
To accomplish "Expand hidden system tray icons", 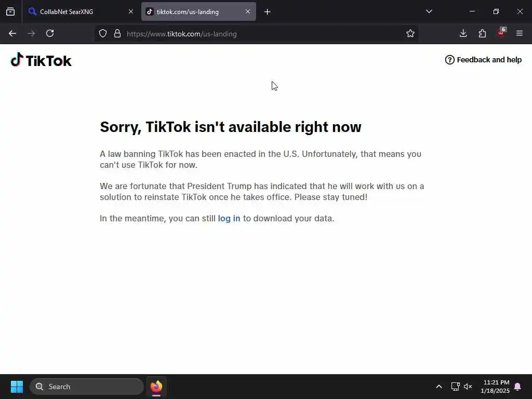I will click(x=438, y=387).
